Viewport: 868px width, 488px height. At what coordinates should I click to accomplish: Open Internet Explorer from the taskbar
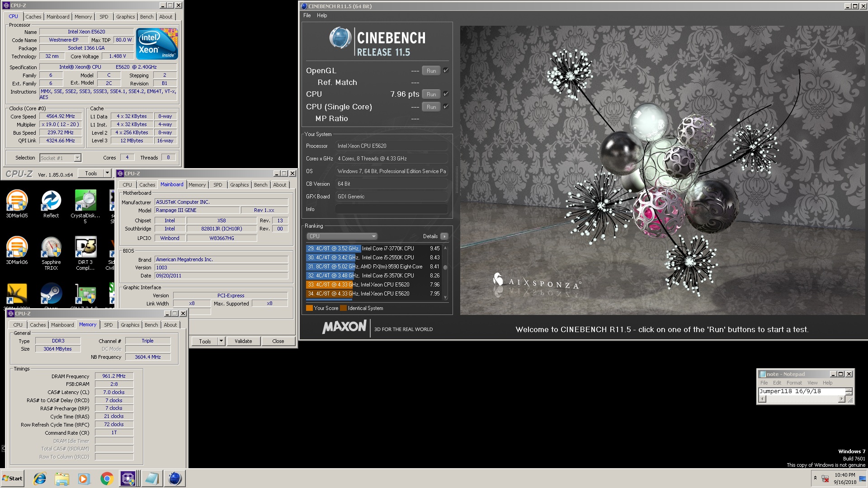tap(40, 479)
